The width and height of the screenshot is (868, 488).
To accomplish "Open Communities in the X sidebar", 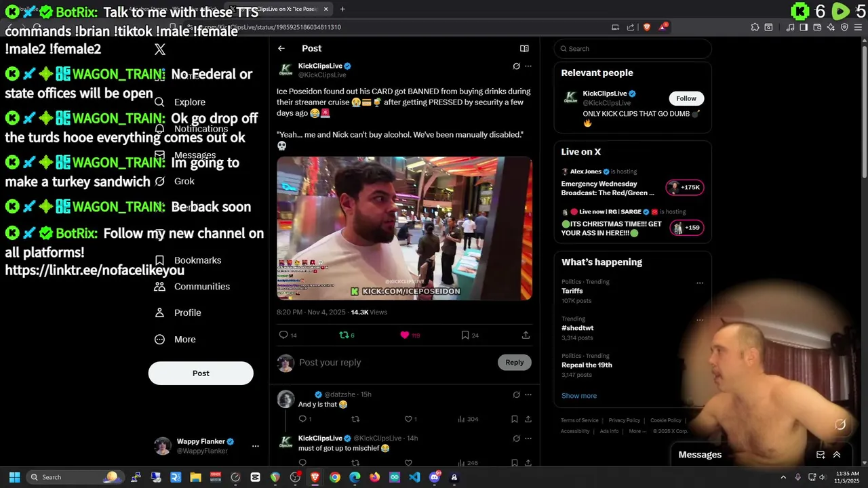I will click(x=192, y=286).
